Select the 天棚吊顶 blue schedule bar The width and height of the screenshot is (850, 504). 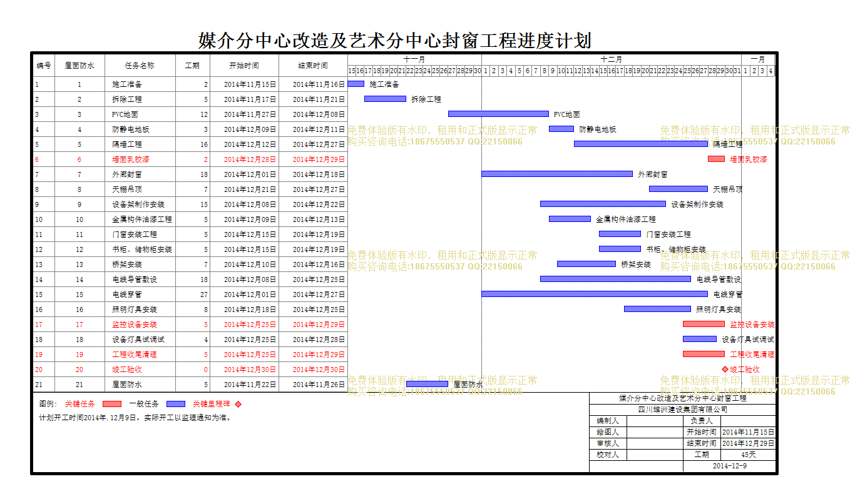pos(678,189)
